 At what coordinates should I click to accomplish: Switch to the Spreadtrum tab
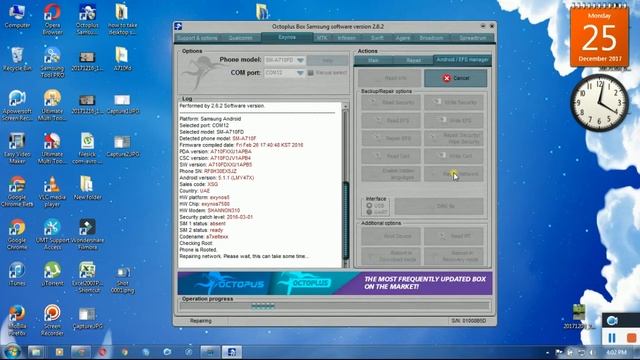[473, 38]
